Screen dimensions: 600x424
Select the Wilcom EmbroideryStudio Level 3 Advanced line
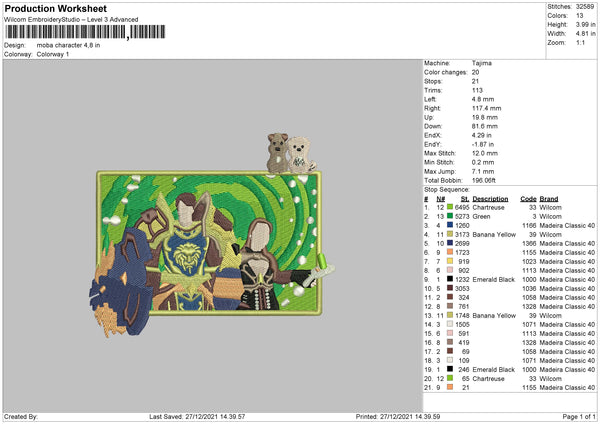[x=71, y=20]
